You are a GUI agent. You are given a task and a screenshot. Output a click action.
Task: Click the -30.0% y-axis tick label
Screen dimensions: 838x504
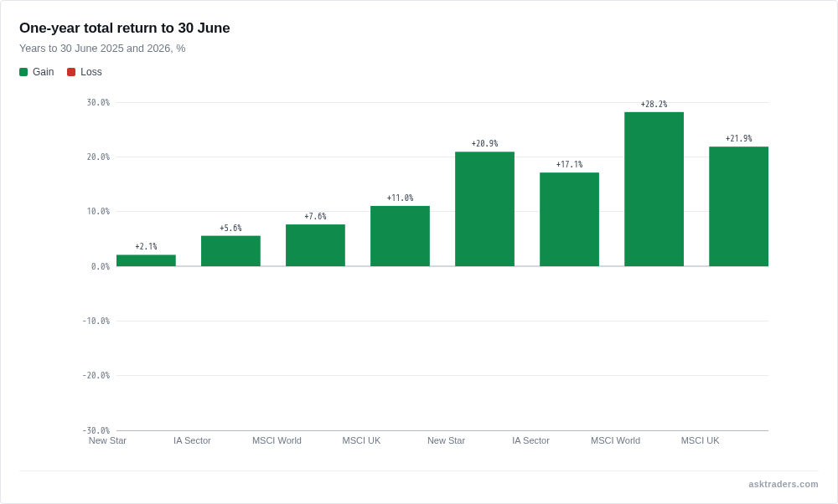pos(96,430)
